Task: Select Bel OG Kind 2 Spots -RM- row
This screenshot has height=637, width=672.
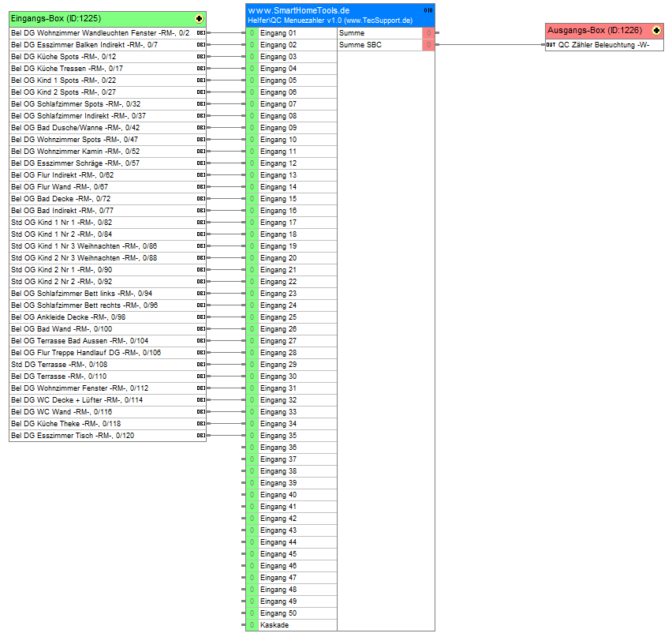Action: click(x=107, y=92)
